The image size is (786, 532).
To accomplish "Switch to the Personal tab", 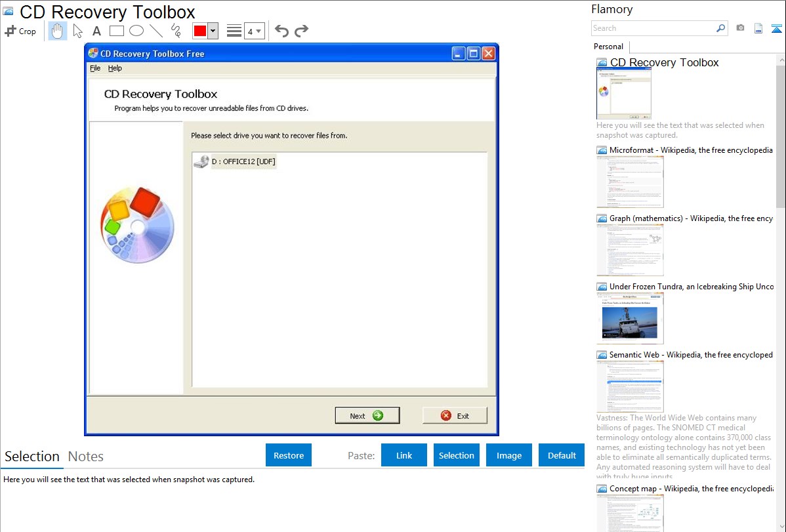I will pos(609,47).
